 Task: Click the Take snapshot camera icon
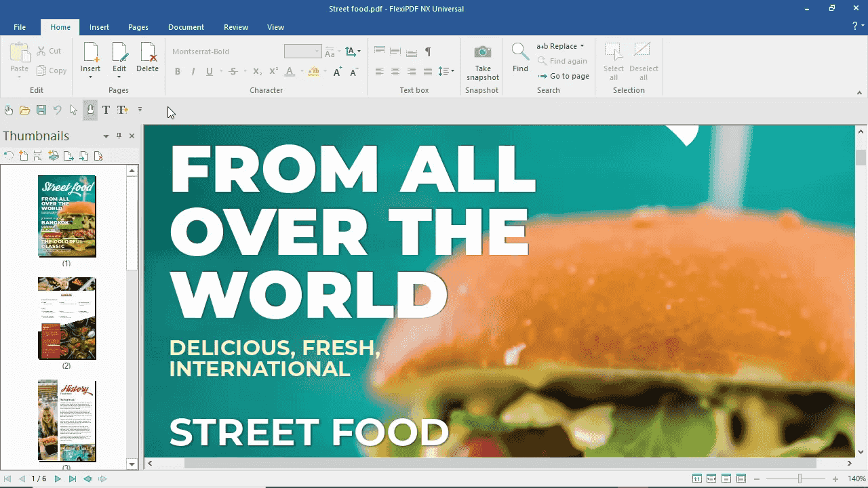point(482,52)
